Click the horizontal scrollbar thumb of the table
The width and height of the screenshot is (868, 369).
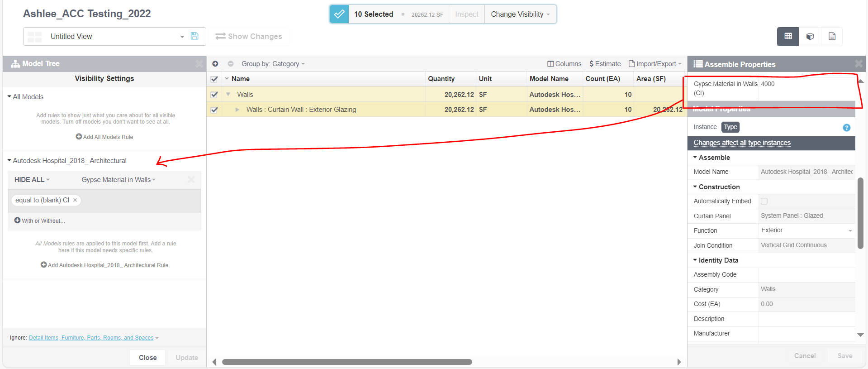[x=347, y=362]
